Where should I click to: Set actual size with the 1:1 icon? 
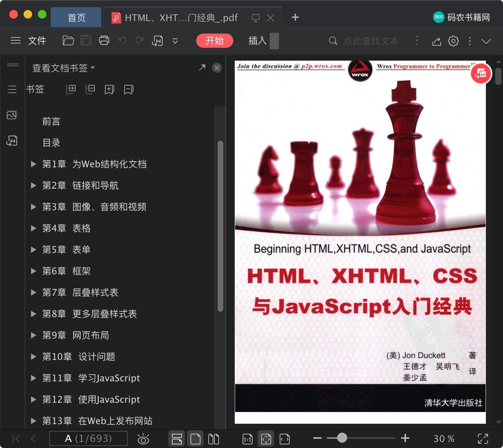pyautogui.click(x=247, y=439)
